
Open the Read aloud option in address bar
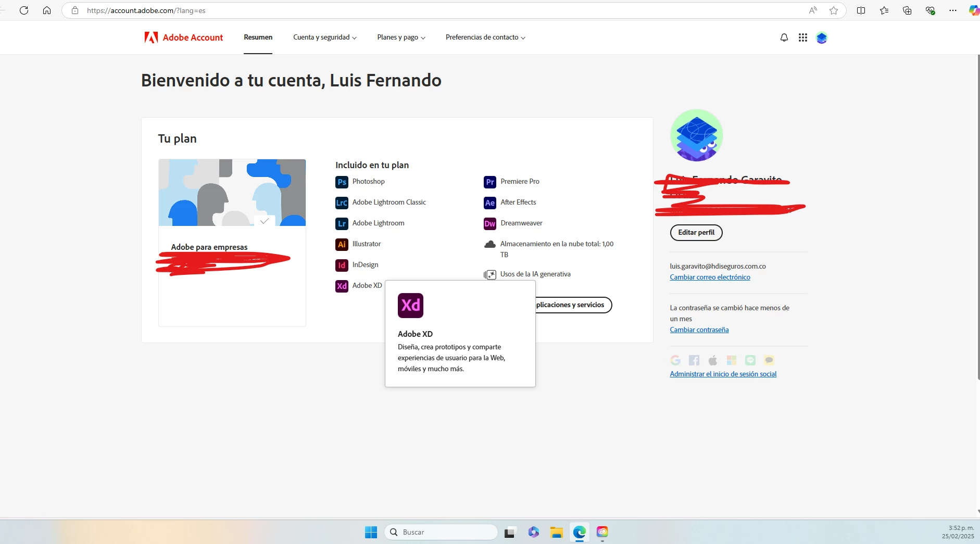(813, 10)
